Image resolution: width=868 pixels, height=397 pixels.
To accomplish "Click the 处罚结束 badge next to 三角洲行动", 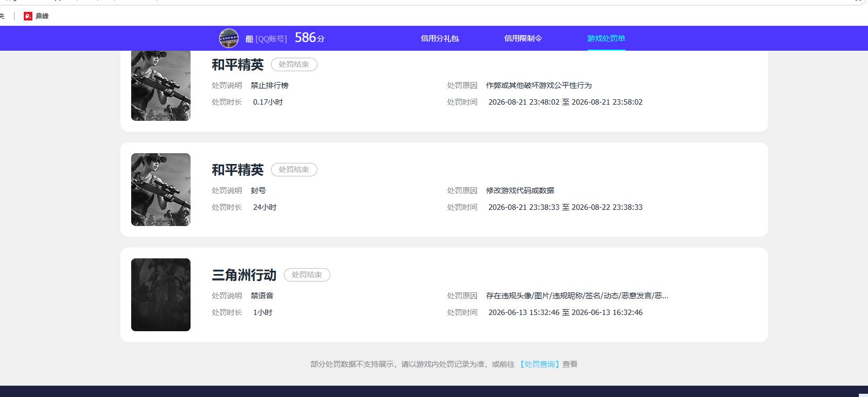I will click(307, 275).
